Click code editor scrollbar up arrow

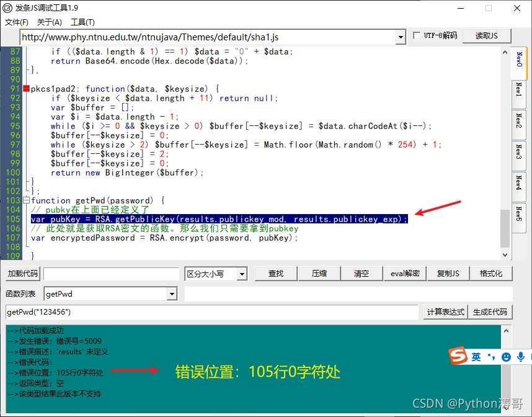(x=505, y=52)
